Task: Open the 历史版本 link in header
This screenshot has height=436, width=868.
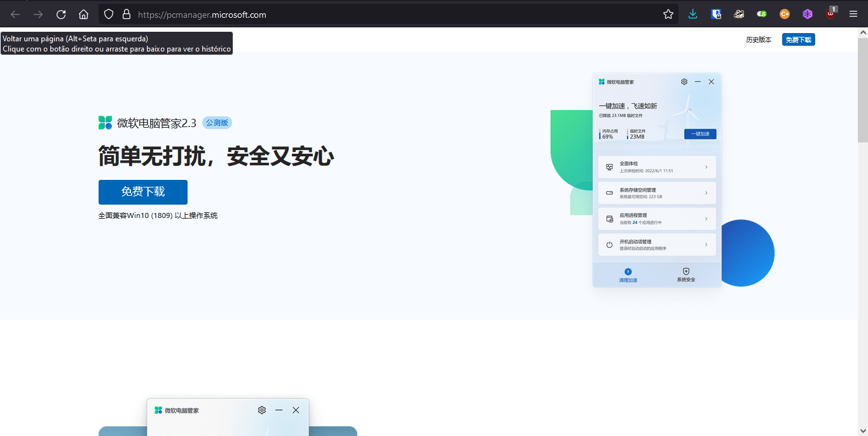Action: pyautogui.click(x=759, y=39)
